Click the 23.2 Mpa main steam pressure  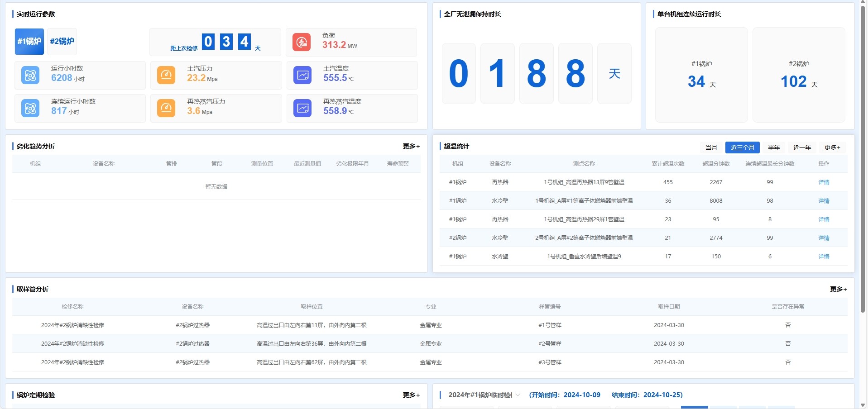(x=202, y=78)
